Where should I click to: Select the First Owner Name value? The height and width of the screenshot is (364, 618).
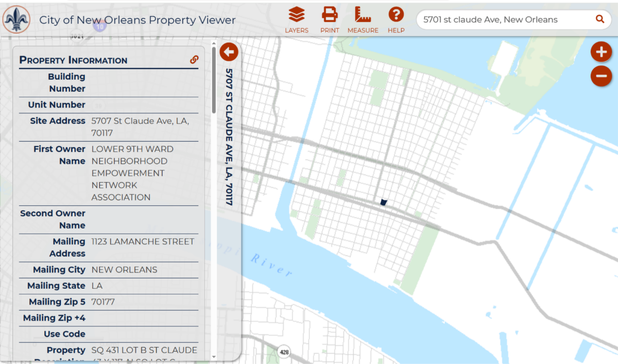(x=132, y=173)
